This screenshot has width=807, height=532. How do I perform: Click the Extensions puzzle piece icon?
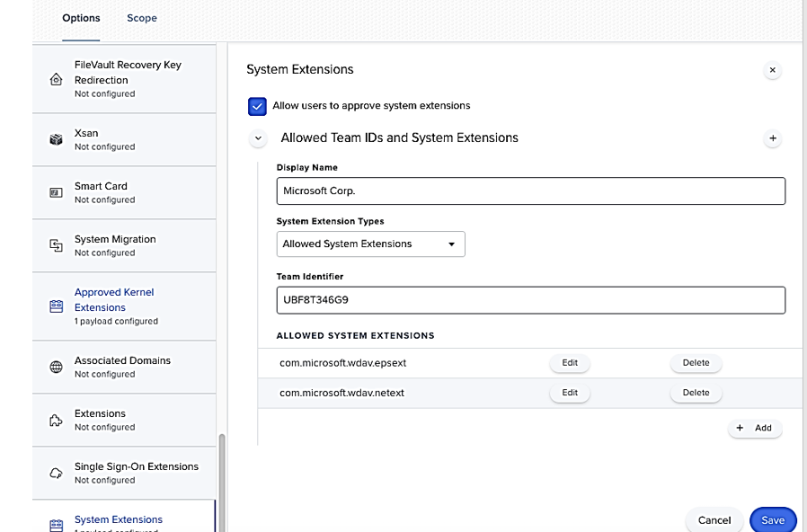[x=56, y=420]
